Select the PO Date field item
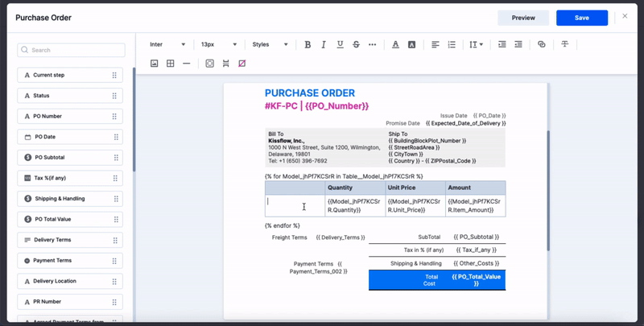The image size is (644, 326). click(x=70, y=137)
